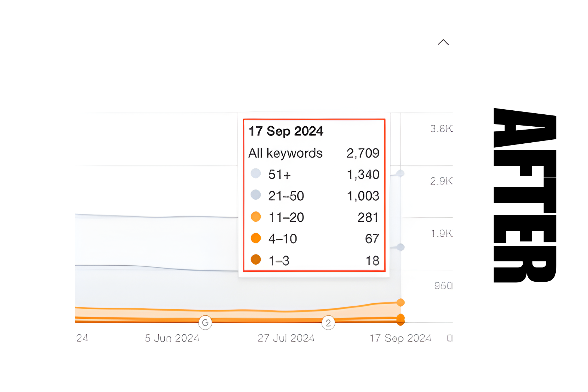Viewport: 588px width, 392px height.
Task: Click the "All keywords" label in the tooltip
Action: pyautogui.click(x=285, y=153)
